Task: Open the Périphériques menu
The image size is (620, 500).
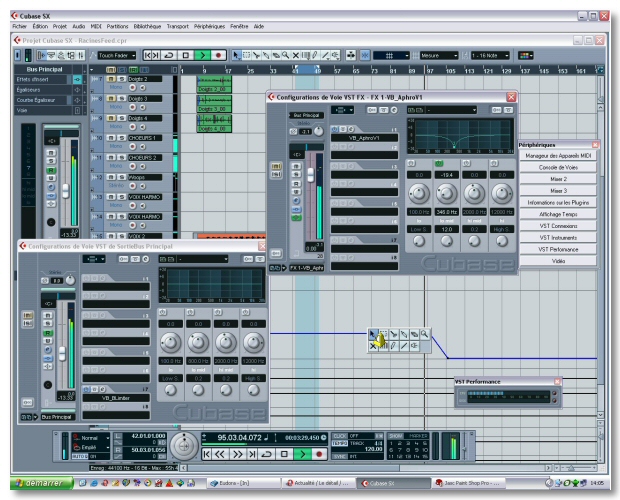Action: coord(209,26)
